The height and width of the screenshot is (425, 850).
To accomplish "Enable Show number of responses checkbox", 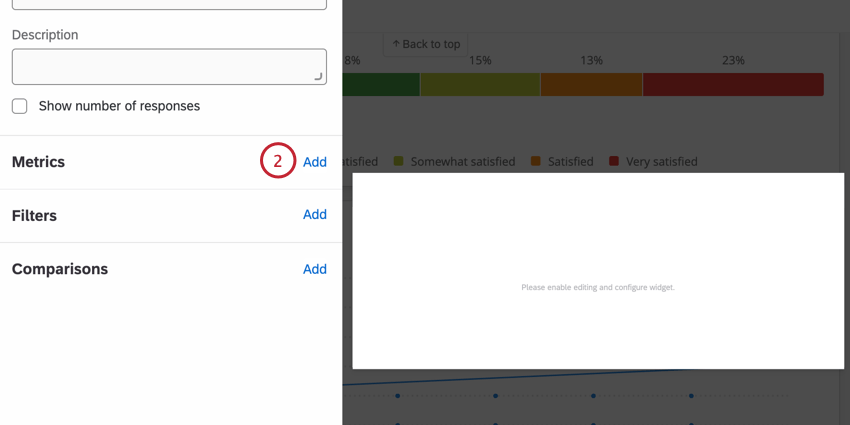I will (20, 106).
